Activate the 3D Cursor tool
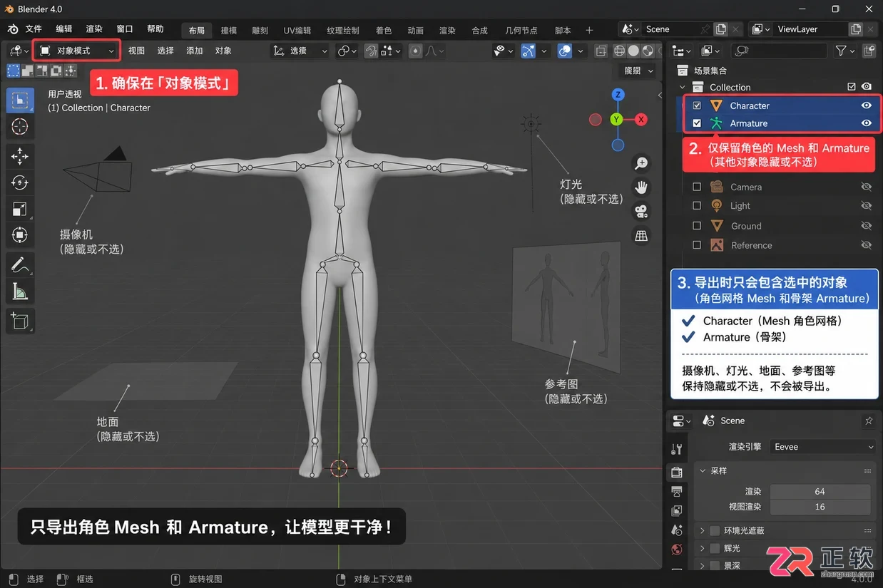This screenshot has width=883, height=588. (20, 127)
